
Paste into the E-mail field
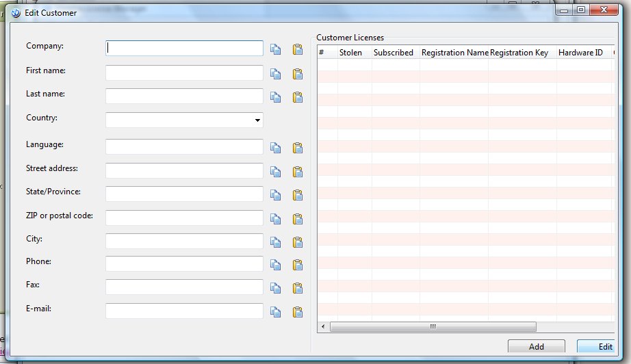coord(298,312)
